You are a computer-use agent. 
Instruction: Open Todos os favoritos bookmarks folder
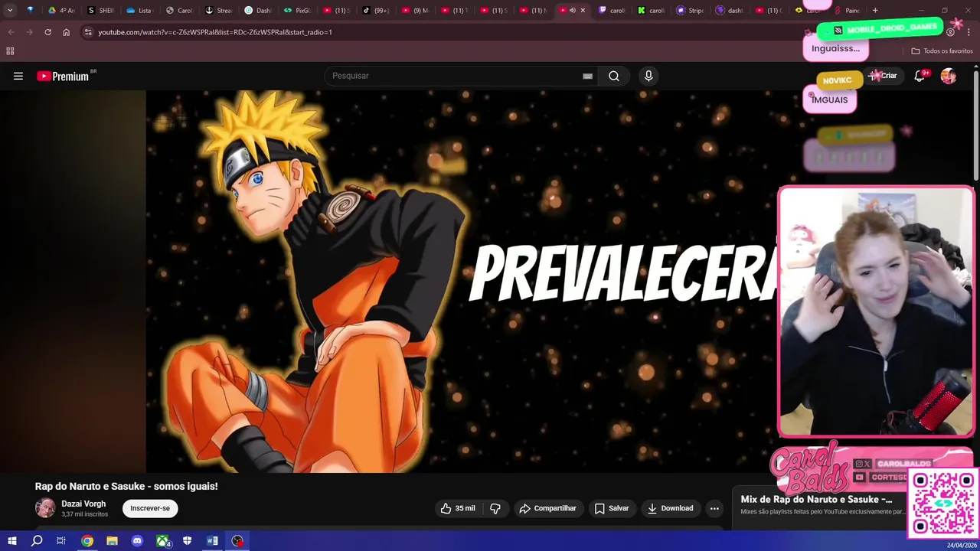point(942,51)
